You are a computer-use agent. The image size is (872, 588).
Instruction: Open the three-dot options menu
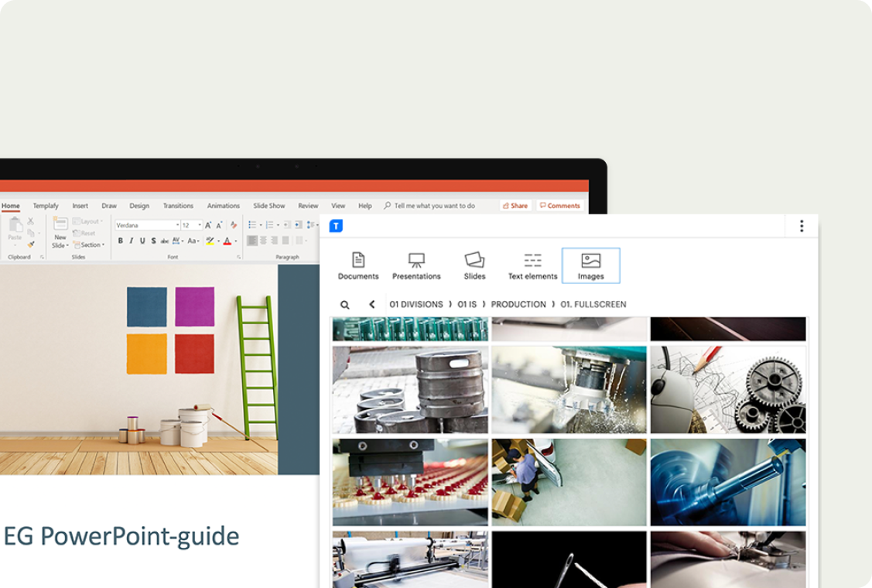pos(801,226)
